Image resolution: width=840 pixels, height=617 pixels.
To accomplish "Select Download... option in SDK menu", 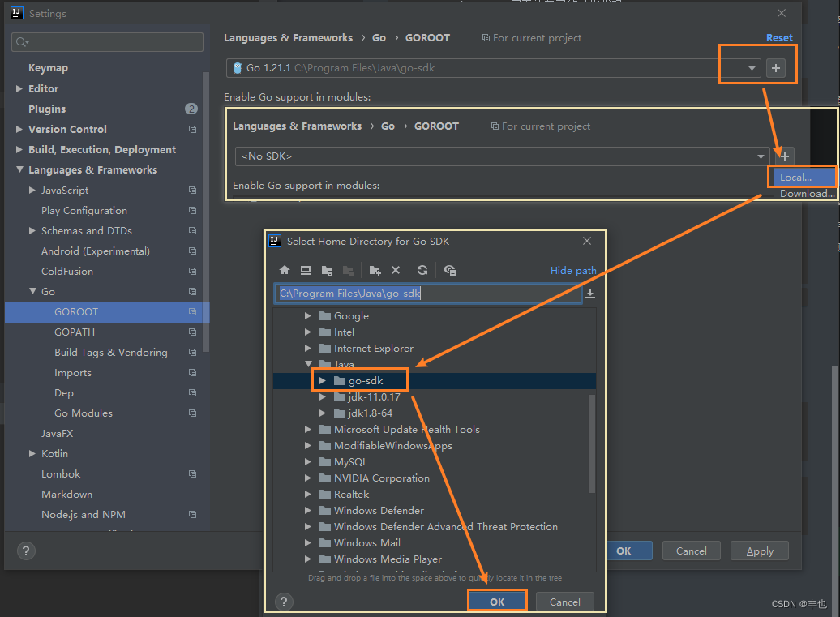I will point(807,193).
